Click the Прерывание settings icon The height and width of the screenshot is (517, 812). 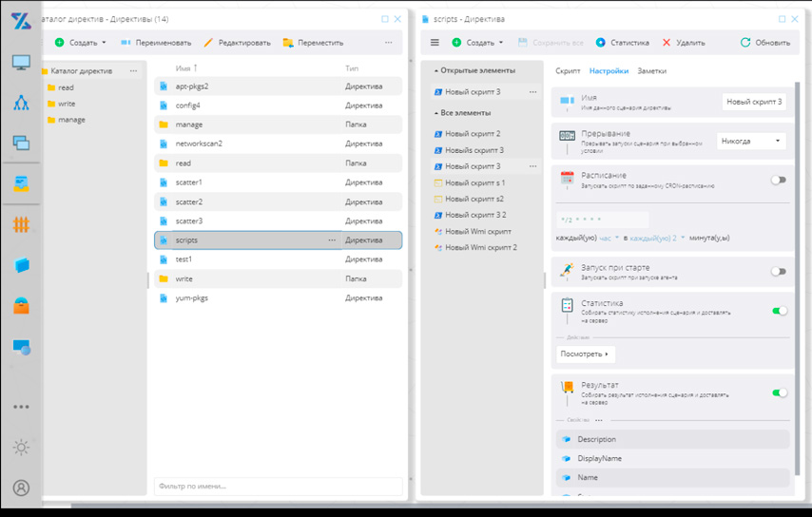coord(567,136)
